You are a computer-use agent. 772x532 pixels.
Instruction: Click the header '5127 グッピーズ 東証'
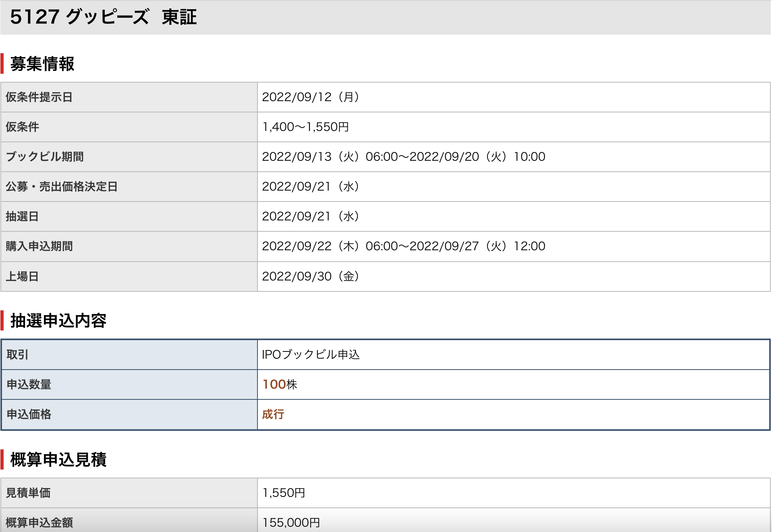click(x=104, y=17)
